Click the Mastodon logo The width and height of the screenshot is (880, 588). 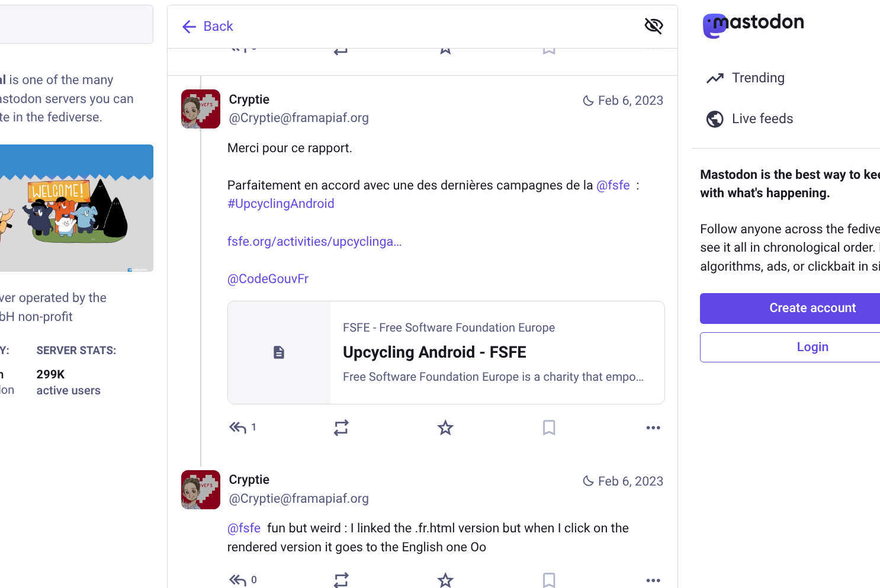(753, 24)
